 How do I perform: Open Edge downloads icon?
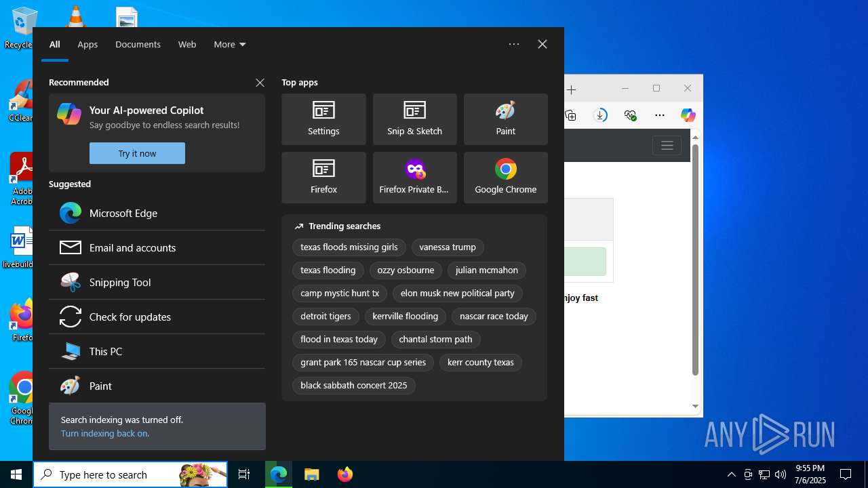600,115
